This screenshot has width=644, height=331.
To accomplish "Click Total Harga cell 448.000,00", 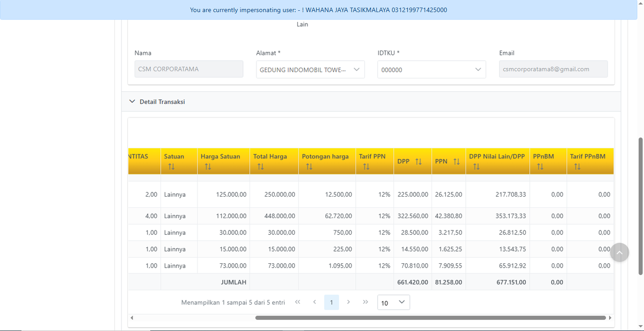I will coord(280,215).
